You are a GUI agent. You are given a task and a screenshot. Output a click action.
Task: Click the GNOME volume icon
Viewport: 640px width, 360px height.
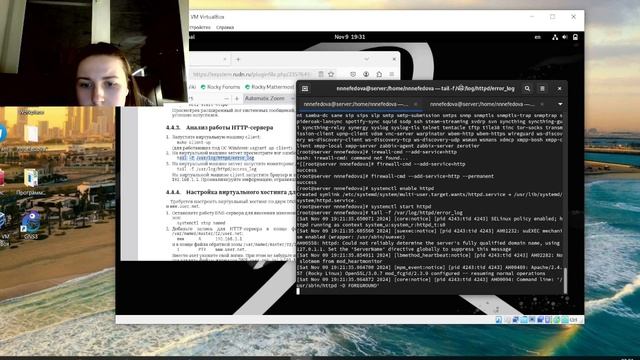[565, 37]
